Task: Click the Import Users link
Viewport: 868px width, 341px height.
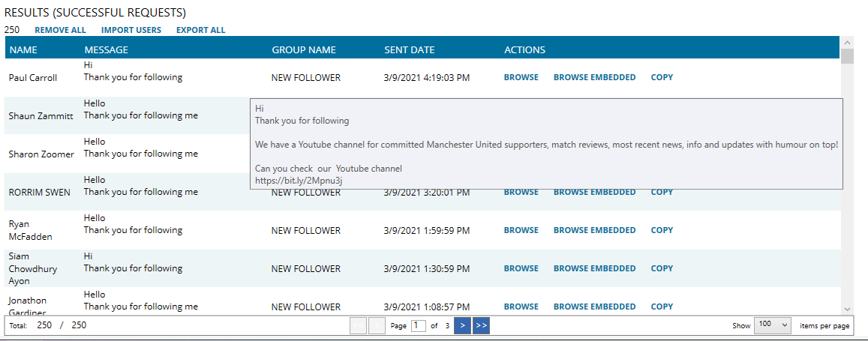Action: click(131, 30)
